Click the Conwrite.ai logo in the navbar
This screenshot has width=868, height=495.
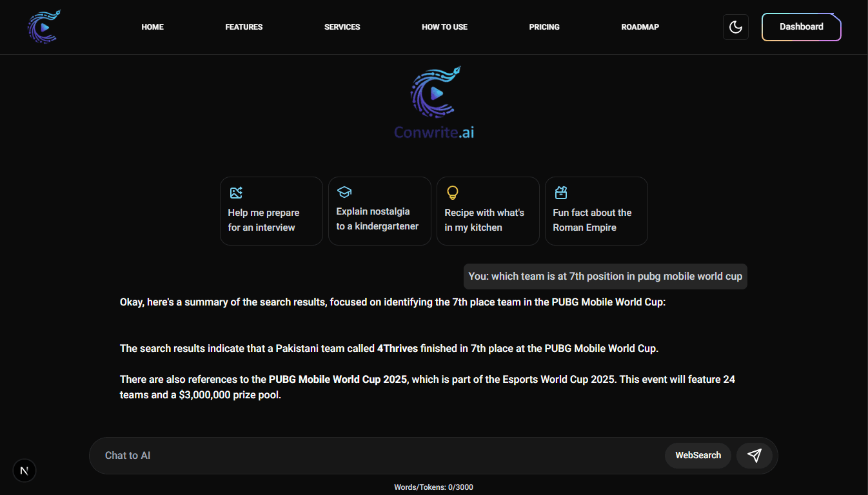[x=43, y=26]
